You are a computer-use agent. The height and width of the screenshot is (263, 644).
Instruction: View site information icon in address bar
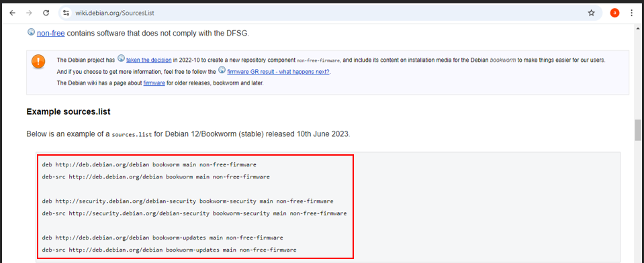pos(66,13)
